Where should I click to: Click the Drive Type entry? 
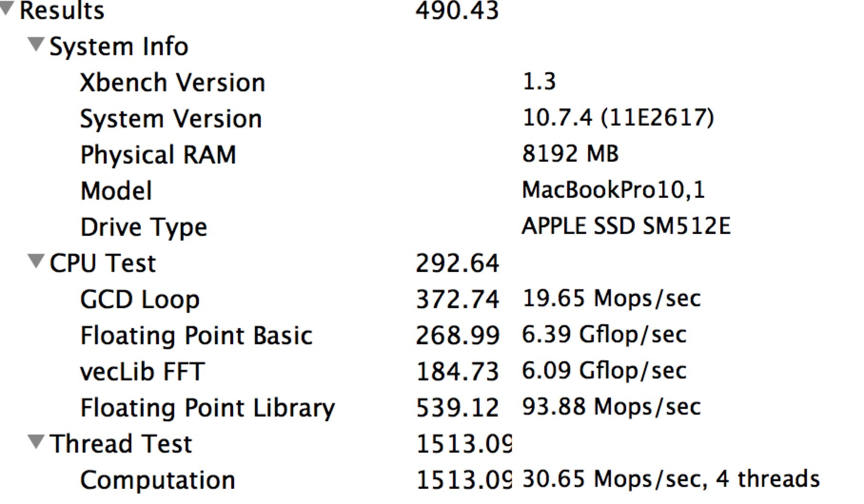(144, 227)
